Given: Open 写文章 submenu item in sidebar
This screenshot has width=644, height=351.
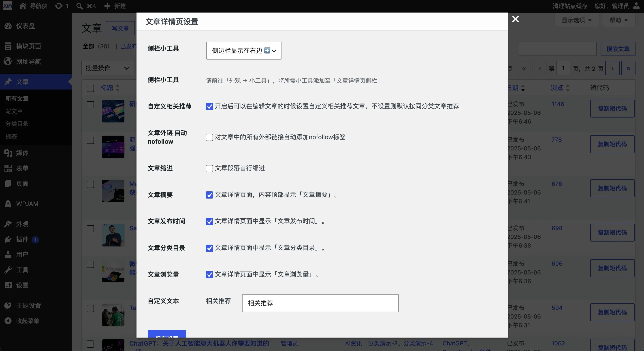Looking at the screenshot, I should [14, 111].
